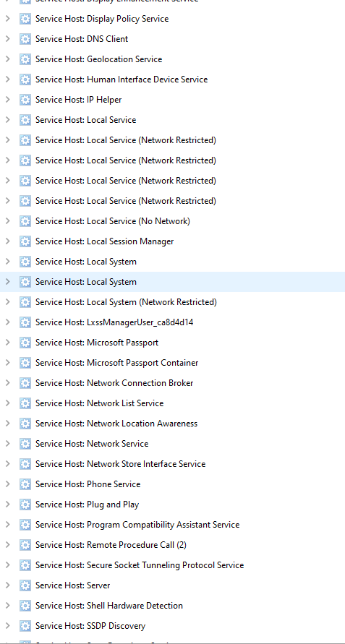Expand the LxssManagerUser_ca8d4d14 service host

(7, 322)
